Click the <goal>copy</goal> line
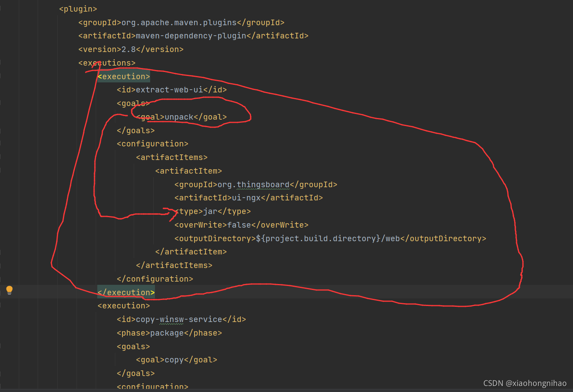The image size is (573, 392). (x=177, y=360)
